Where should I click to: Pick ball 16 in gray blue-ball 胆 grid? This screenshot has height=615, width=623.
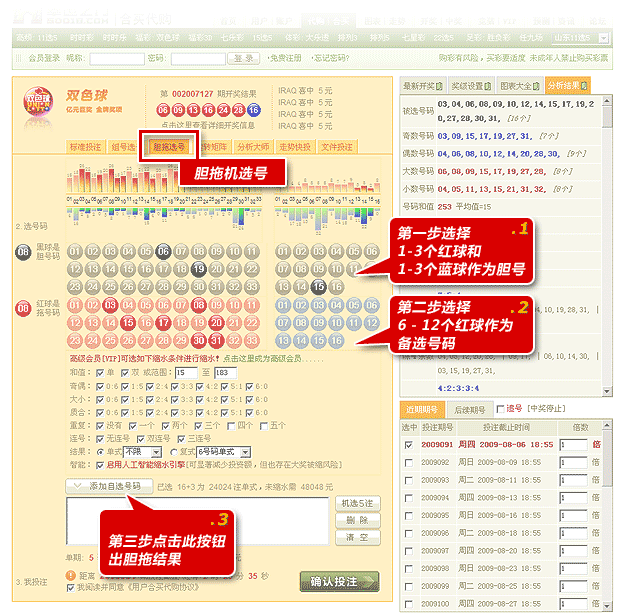[336, 286]
